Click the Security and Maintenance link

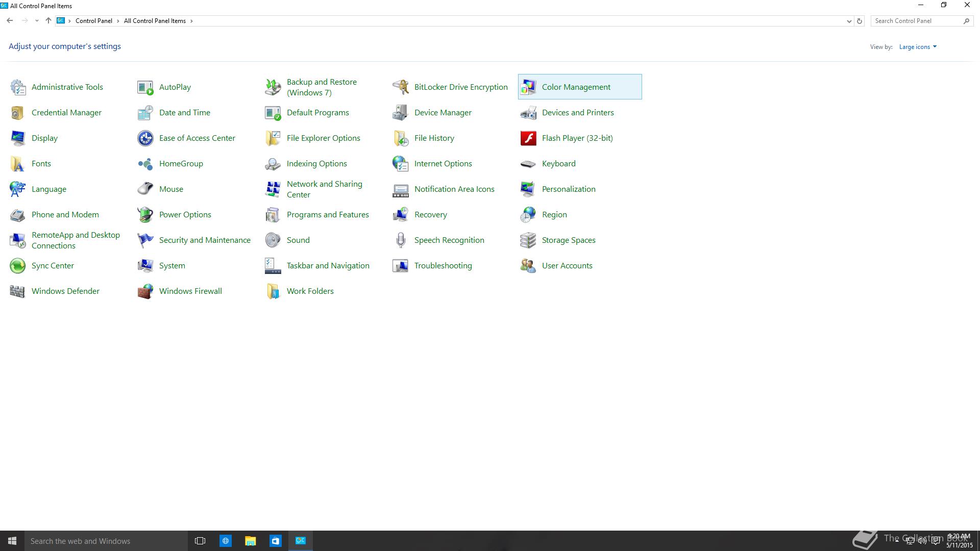click(x=205, y=240)
